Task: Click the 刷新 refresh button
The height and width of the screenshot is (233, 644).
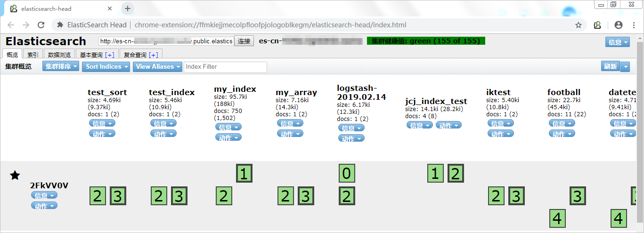Action: coord(610,67)
